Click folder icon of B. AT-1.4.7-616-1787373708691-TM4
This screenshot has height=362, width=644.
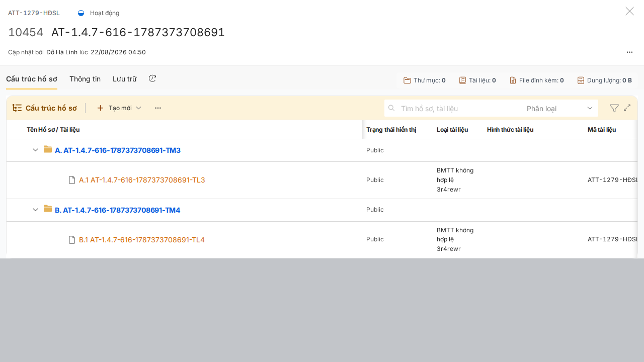pyautogui.click(x=48, y=209)
